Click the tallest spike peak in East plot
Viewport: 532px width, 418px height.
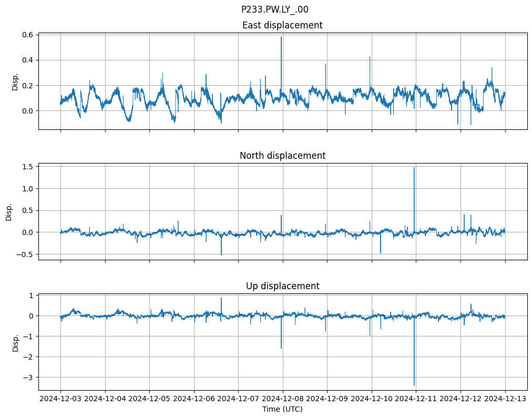click(281, 37)
